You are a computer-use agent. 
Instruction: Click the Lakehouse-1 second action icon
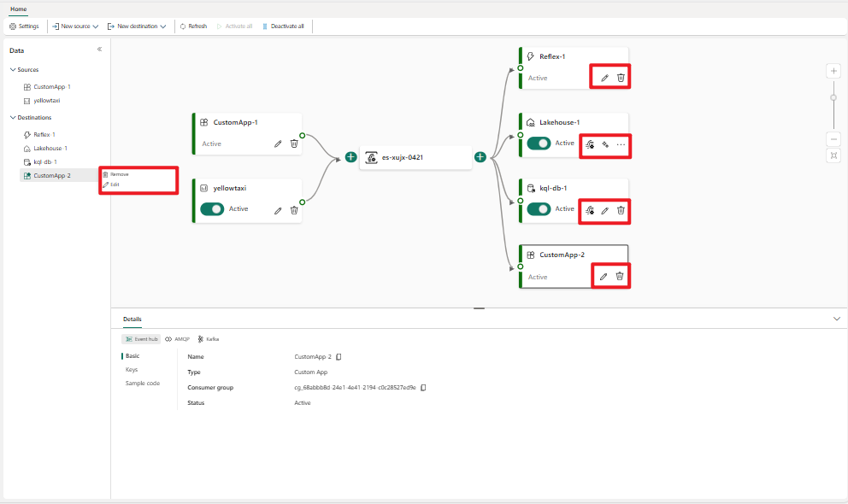pos(605,144)
